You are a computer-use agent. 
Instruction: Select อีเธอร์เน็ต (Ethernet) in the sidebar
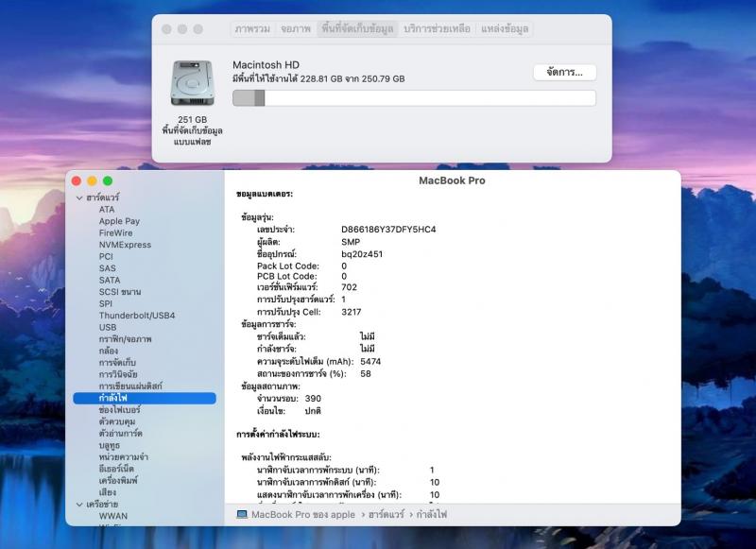coord(116,469)
